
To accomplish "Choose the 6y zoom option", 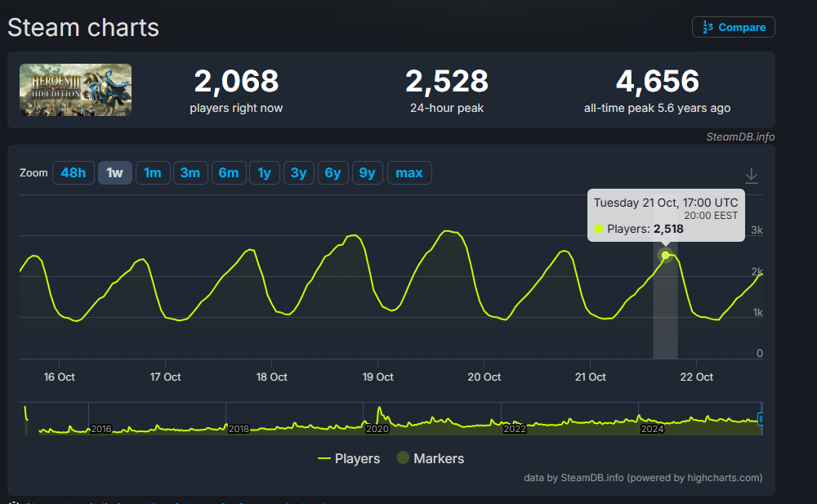I will 333,172.
